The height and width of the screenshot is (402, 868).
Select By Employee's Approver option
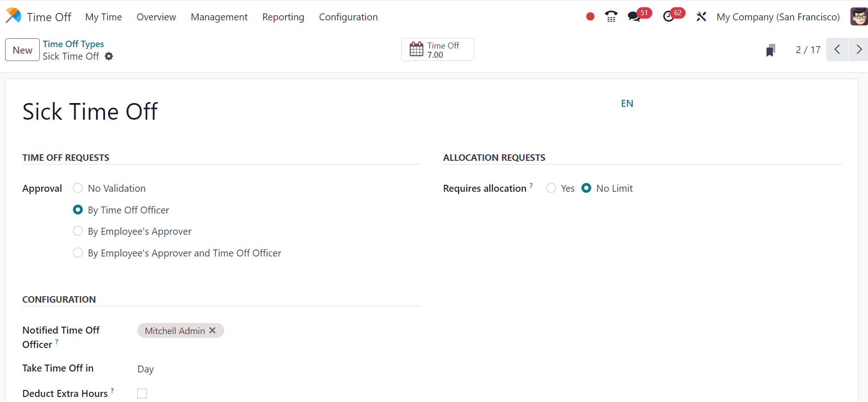coord(78,231)
